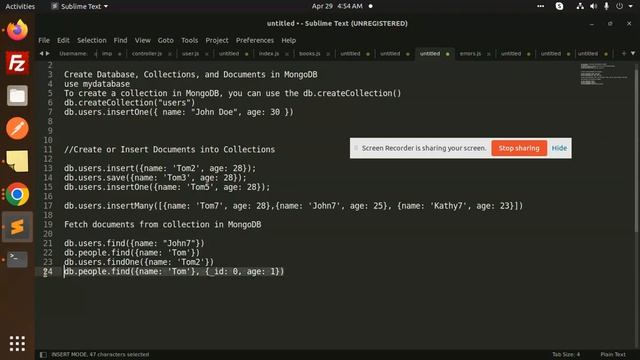
Task: Close the errors.js tab
Action: 489,54
